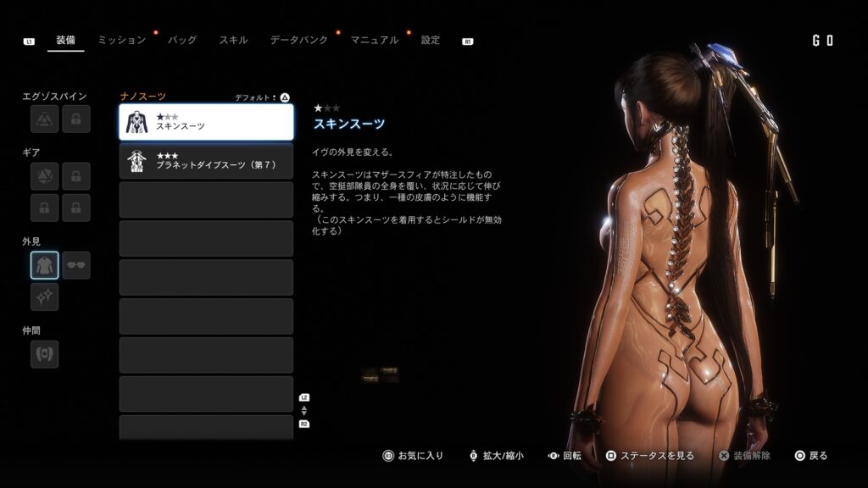This screenshot has width=868, height=488.
Task: Select the sparkle accessory slot under 外見
Action: pos(45,297)
